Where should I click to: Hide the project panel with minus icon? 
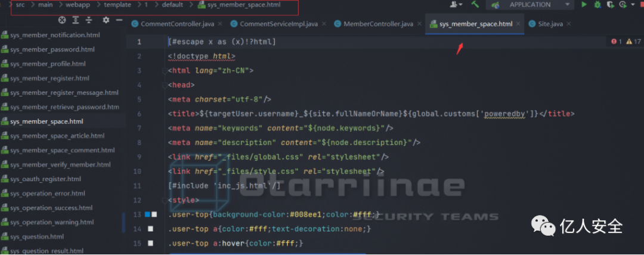(119, 20)
